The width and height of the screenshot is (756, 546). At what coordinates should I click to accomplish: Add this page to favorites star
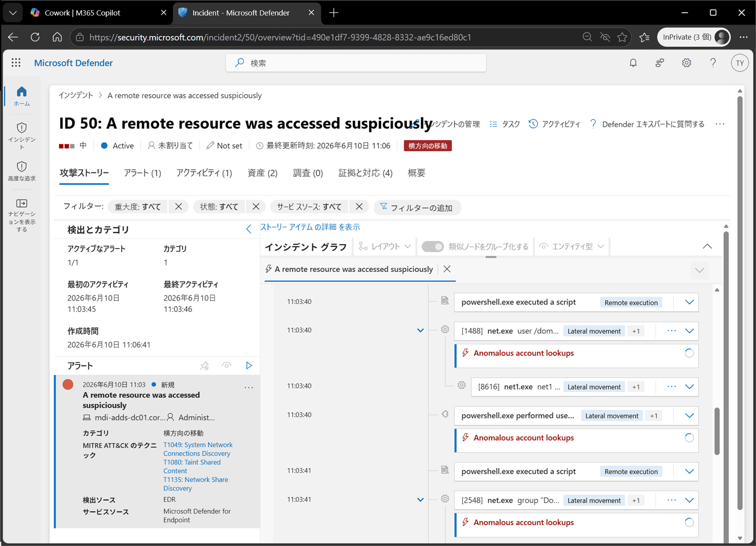pos(622,37)
